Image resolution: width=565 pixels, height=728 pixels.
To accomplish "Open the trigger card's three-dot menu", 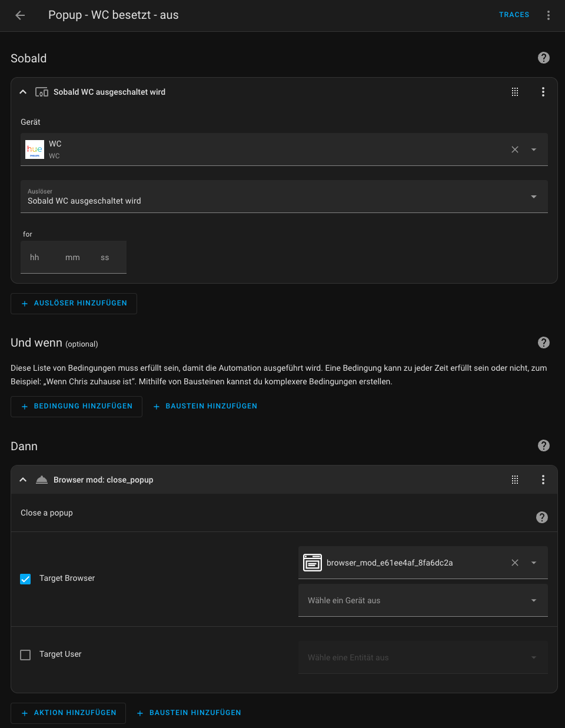I will pos(543,92).
